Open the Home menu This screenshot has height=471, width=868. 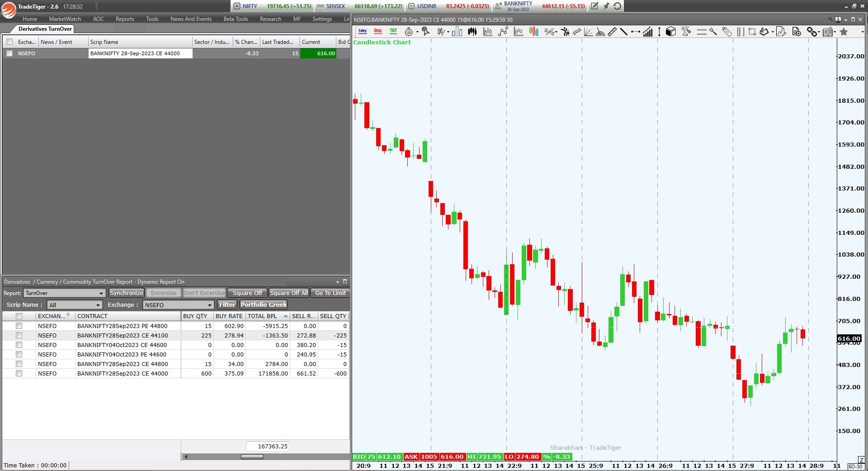[x=30, y=19]
